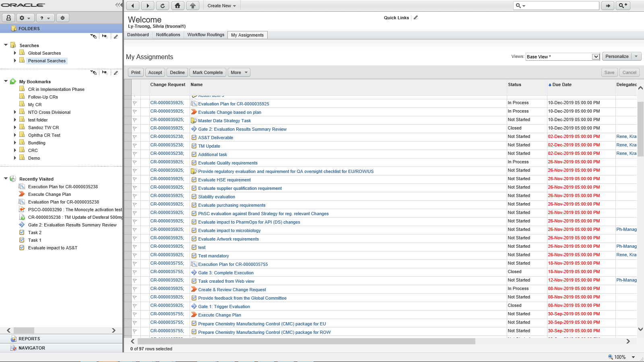Collapse the left navigation pane

118,5
